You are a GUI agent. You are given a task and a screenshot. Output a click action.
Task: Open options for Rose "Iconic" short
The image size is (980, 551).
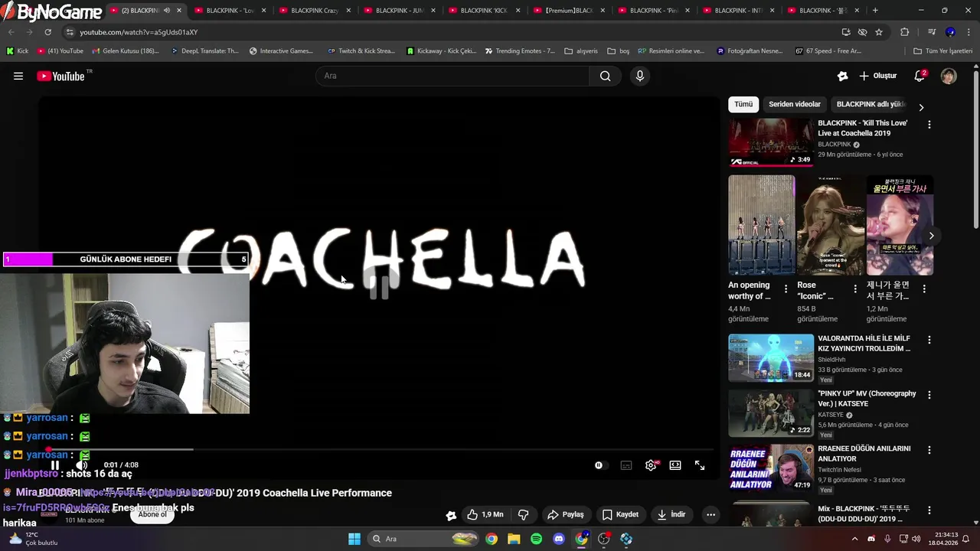(855, 289)
